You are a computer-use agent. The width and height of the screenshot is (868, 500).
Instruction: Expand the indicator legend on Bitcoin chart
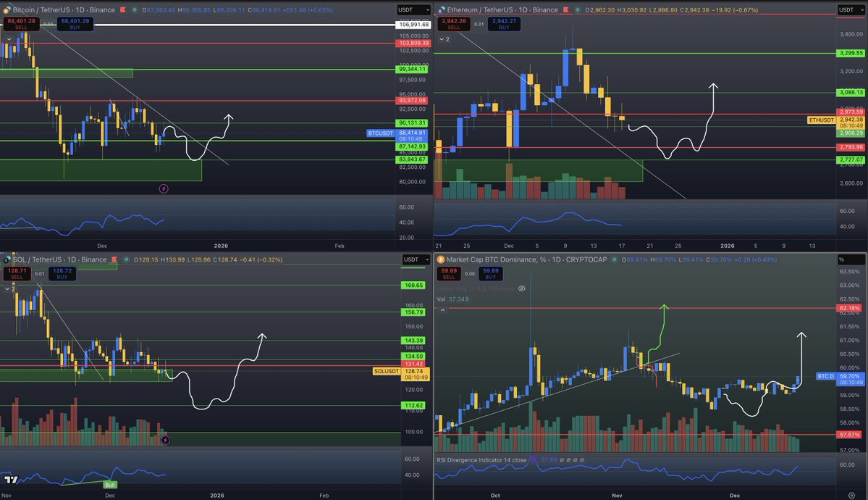8,39
